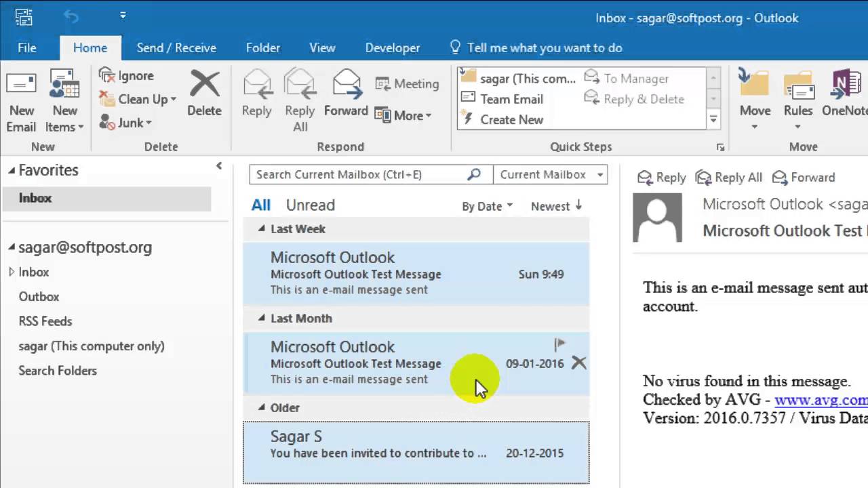The image size is (868, 488).
Task: Click the Send/Receive All Folders icon in title bar
Action: pyautogui.click(x=23, y=17)
